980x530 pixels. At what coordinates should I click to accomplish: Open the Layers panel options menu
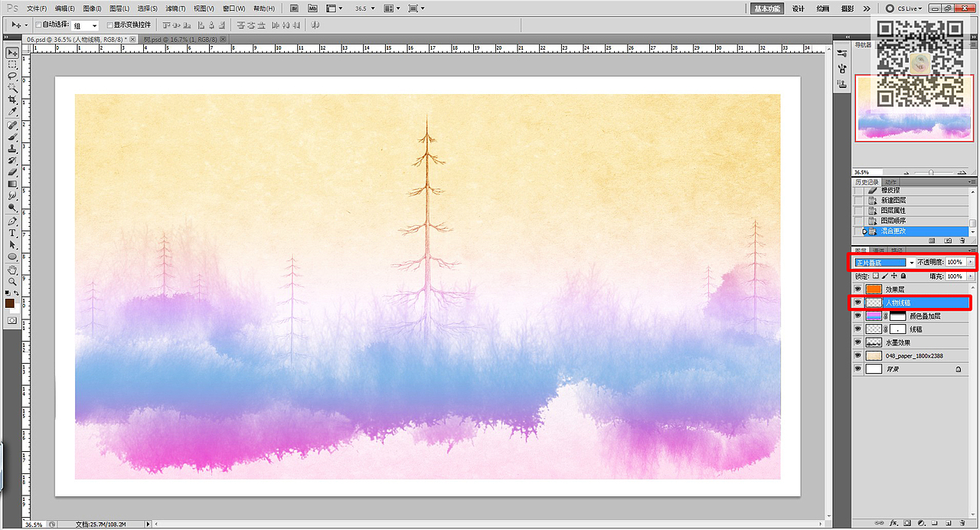tap(974, 250)
